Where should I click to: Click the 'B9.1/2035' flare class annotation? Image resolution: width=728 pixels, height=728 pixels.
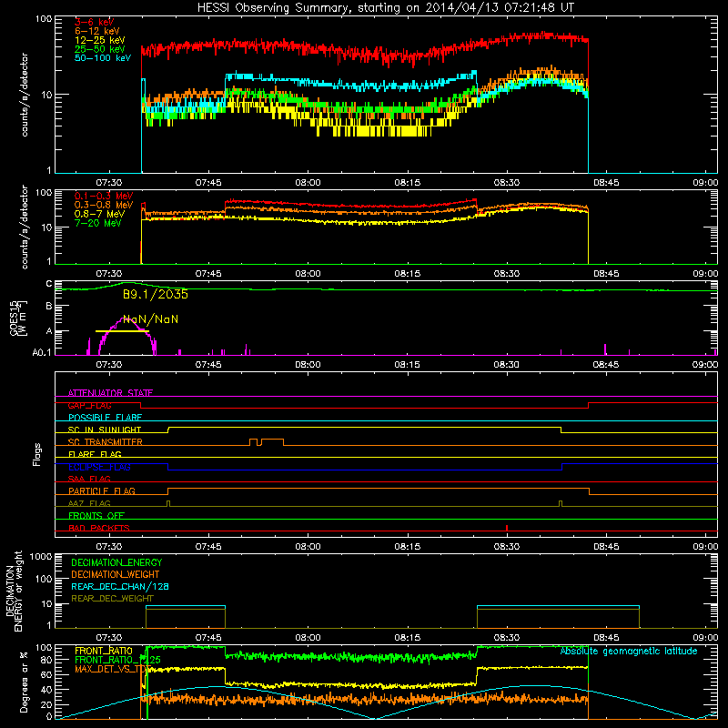156,294
